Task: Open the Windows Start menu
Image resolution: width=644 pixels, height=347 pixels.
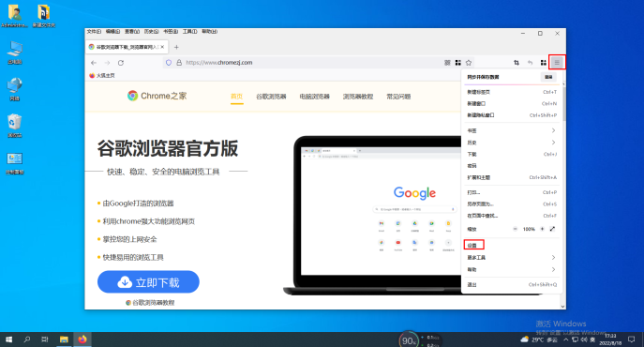Action: (8, 339)
